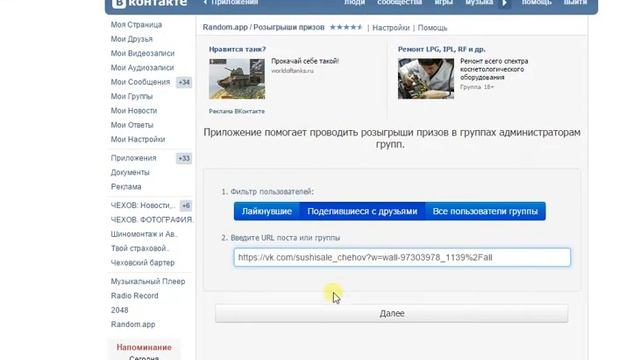Open помощь in top navigation
Screen dimensions: 640x360
536,2
